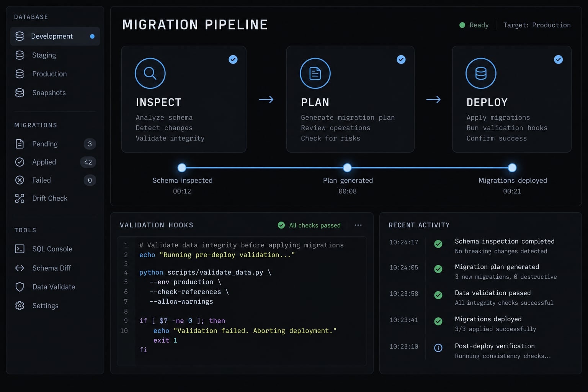Click the Snapshots stack icon
Image resolution: width=588 pixels, height=392 pixels.
pos(20,93)
